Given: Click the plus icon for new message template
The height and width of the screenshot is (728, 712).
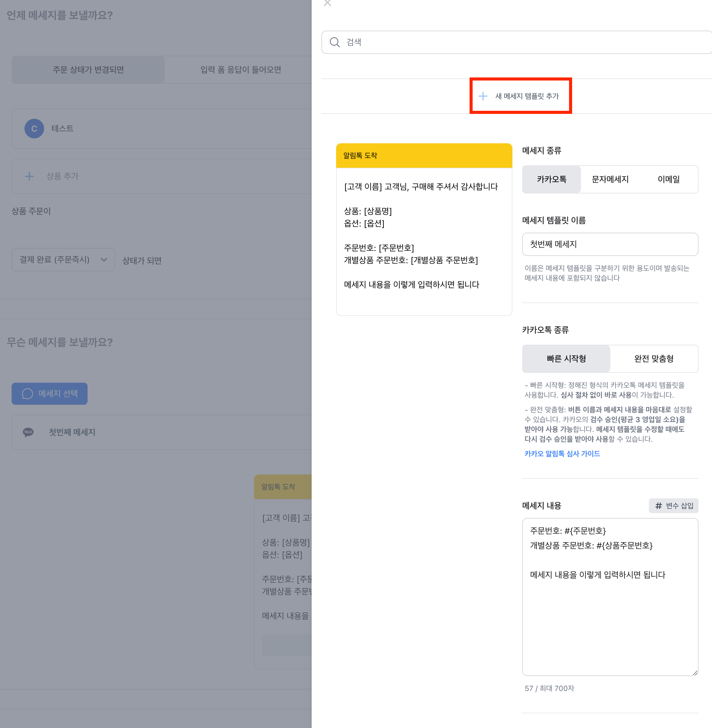Looking at the screenshot, I should pyautogui.click(x=483, y=96).
